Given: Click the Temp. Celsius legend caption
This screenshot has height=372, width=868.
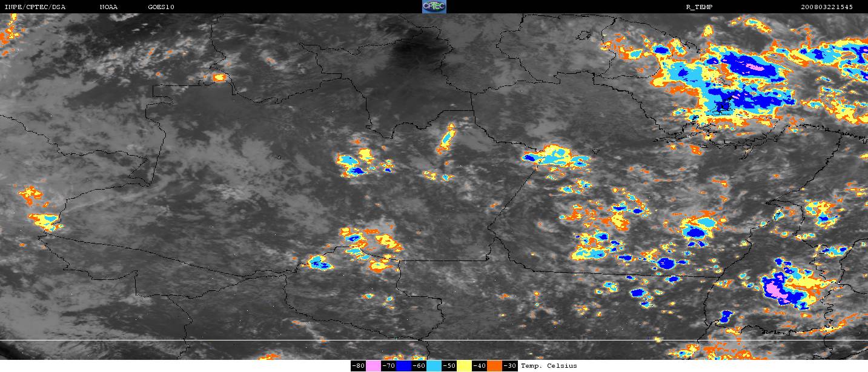Looking at the screenshot, I should [549, 366].
